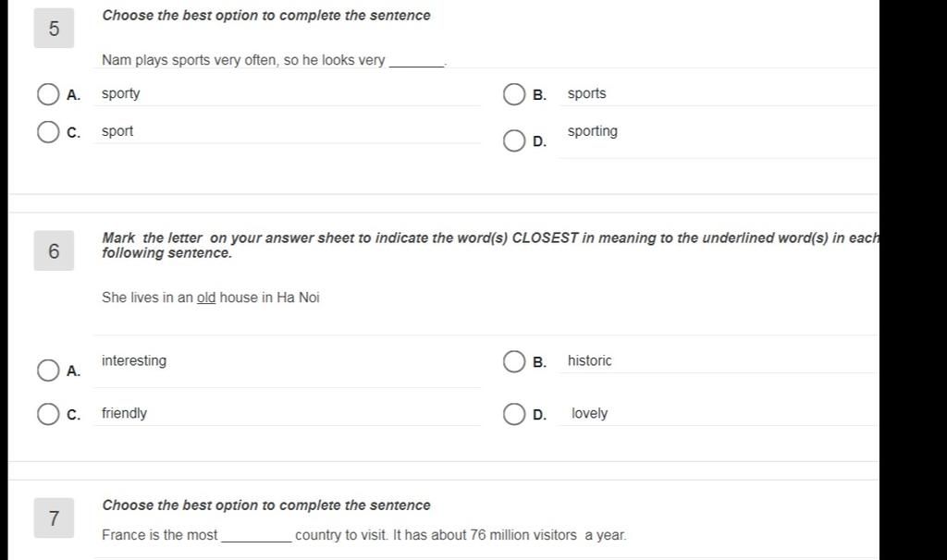Click the underlined word 'old' in the sentence
The height and width of the screenshot is (560, 947).
click(x=206, y=298)
